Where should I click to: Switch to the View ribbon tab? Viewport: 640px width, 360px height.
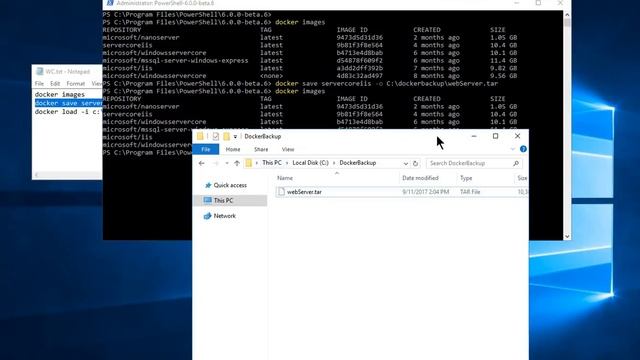click(x=288, y=149)
